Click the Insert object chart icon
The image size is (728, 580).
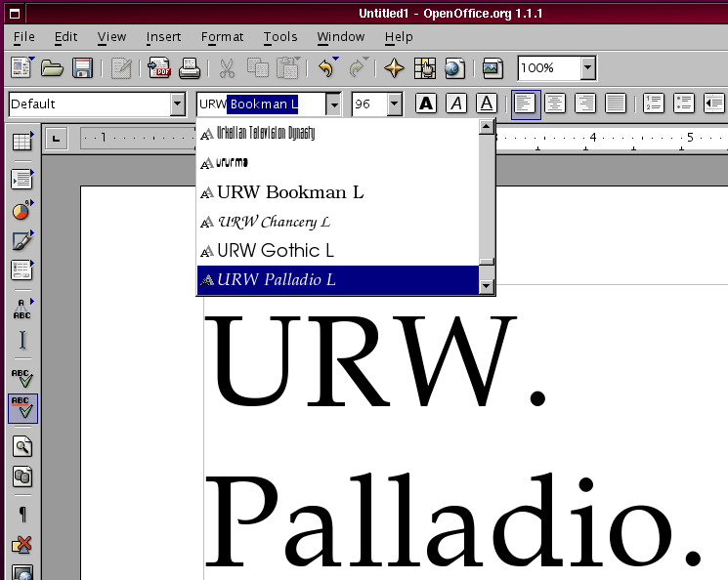pyautogui.click(x=22, y=210)
